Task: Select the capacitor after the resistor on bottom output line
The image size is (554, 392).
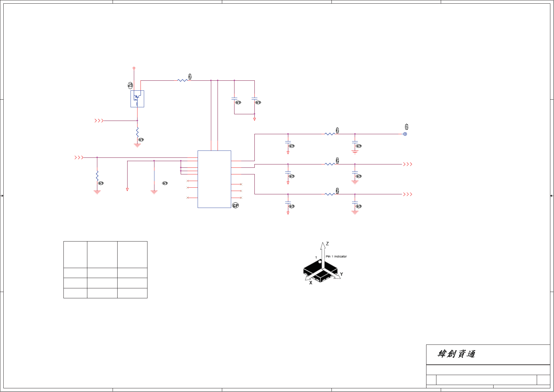Action: click(x=355, y=202)
